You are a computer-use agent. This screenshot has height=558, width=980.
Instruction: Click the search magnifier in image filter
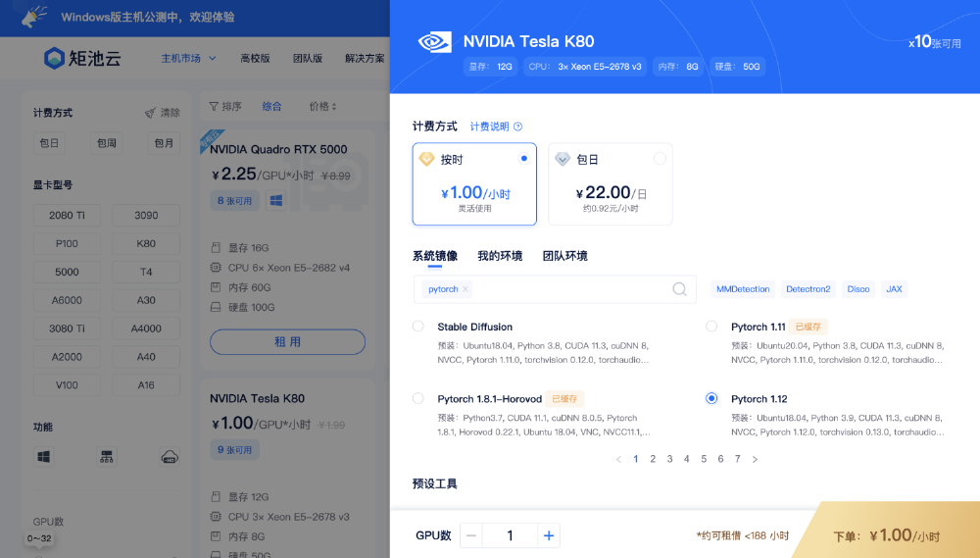pos(679,289)
